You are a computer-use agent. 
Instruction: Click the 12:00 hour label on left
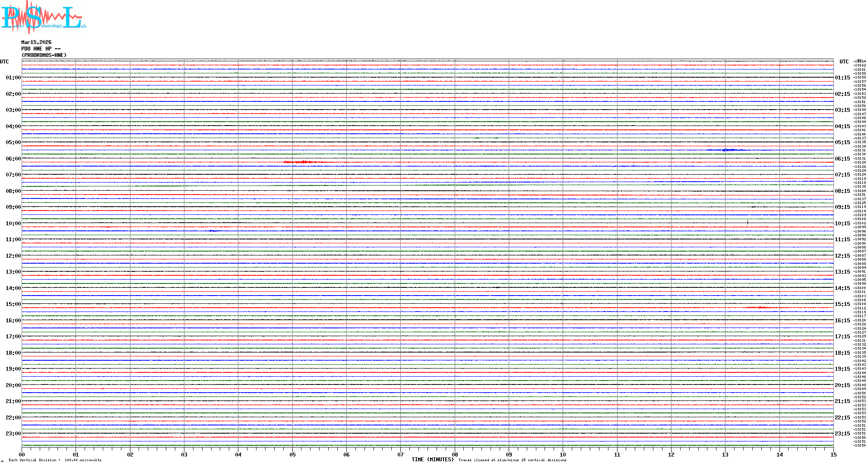tap(13, 256)
